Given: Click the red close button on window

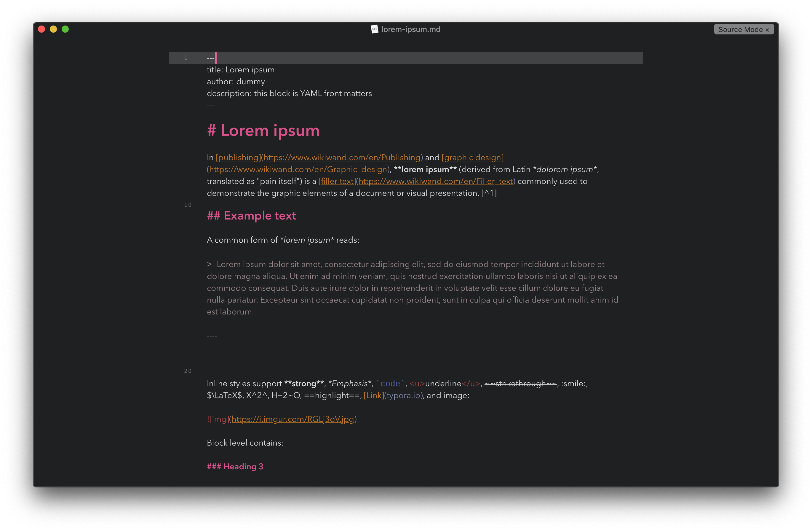Looking at the screenshot, I should coord(42,28).
